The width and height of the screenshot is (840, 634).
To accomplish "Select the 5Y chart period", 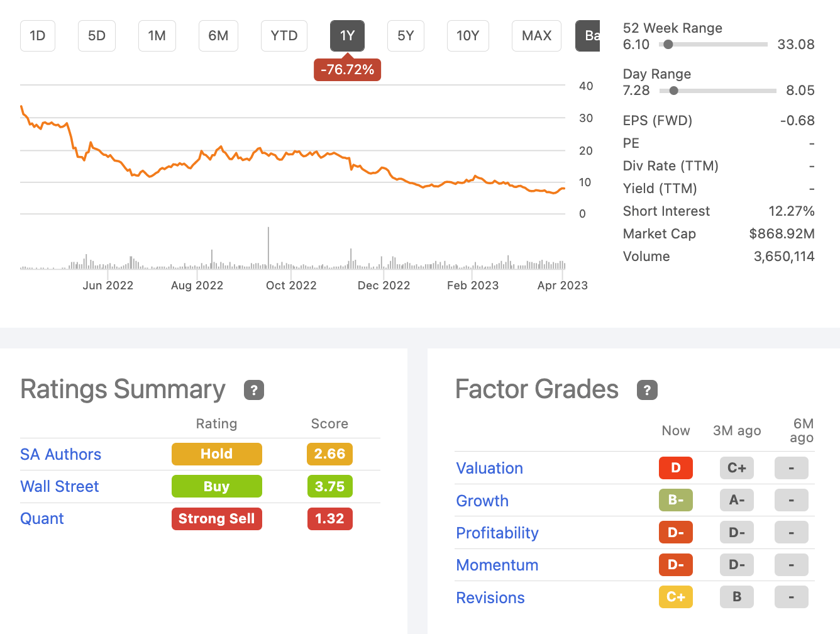I will point(406,36).
